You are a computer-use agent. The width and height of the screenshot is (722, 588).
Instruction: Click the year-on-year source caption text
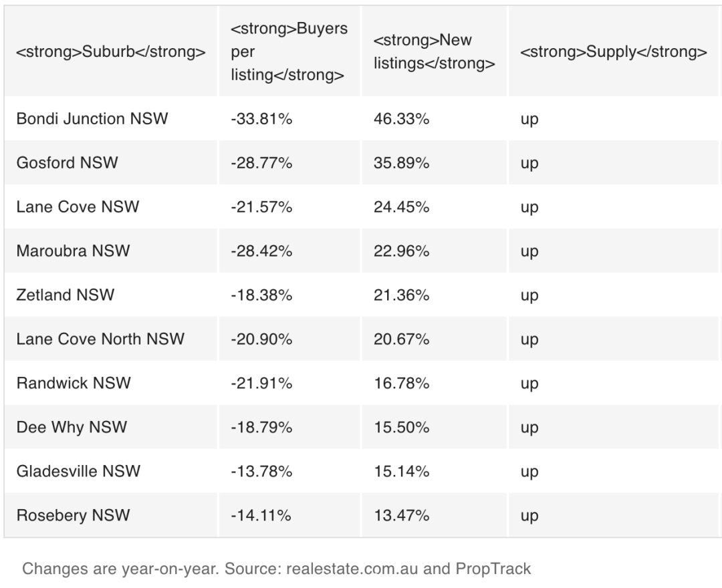click(x=276, y=569)
